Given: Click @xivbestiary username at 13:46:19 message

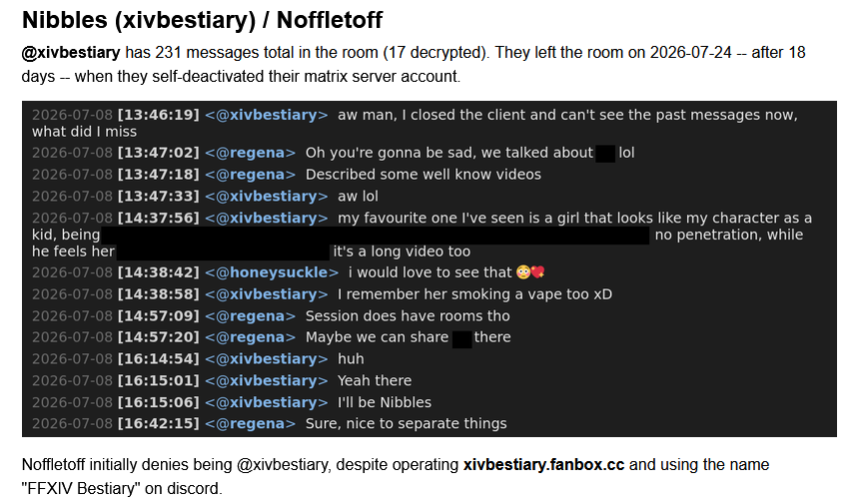Looking at the screenshot, I should 267,115.
